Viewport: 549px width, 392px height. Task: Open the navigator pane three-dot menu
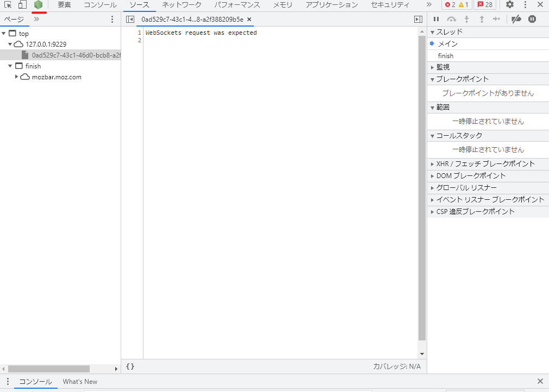(x=112, y=19)
